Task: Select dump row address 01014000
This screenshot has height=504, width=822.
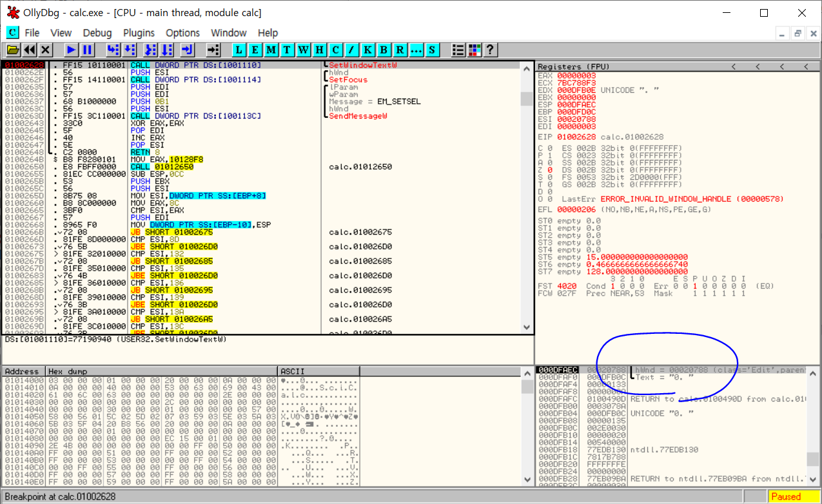Action: click(x=24, y=380)
